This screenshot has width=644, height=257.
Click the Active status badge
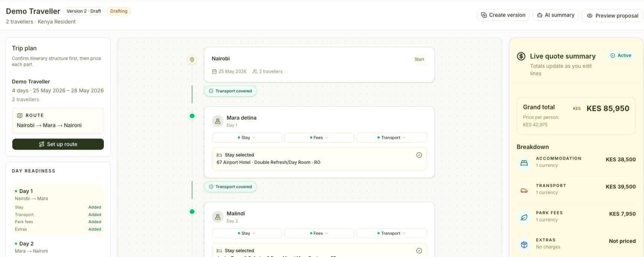(x=621, y=55)
